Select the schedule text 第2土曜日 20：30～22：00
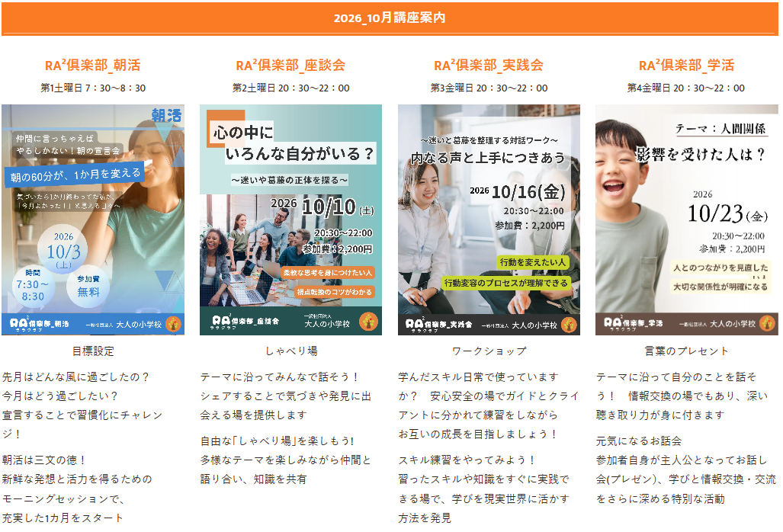Screen dimensions: 783x532 (290, 88)
